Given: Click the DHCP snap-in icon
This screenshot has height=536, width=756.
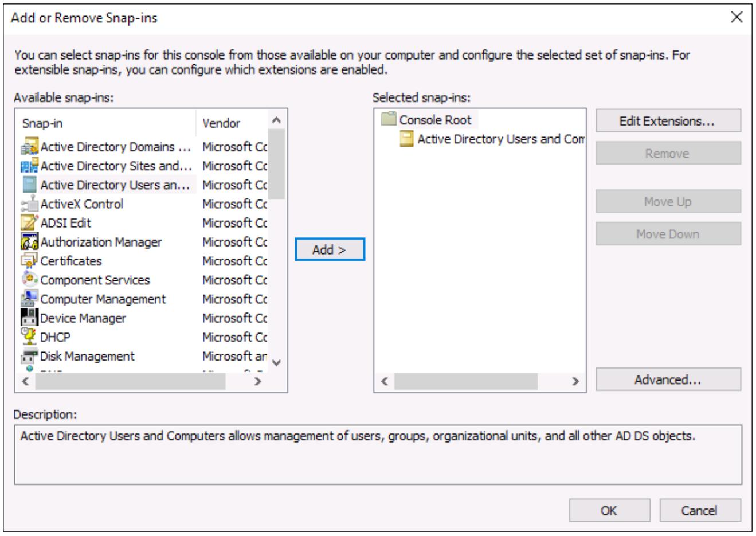Looking at the screenshot, I should pos(29,337).
